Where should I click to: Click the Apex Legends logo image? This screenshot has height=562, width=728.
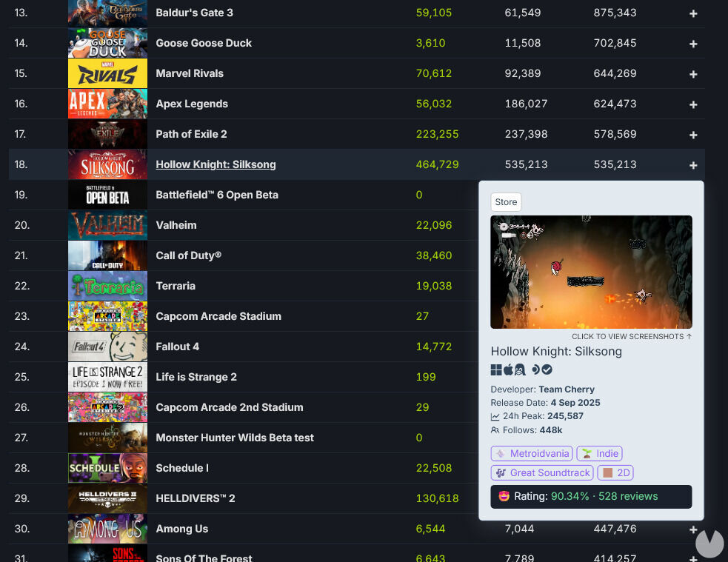[x=107, y=104]
